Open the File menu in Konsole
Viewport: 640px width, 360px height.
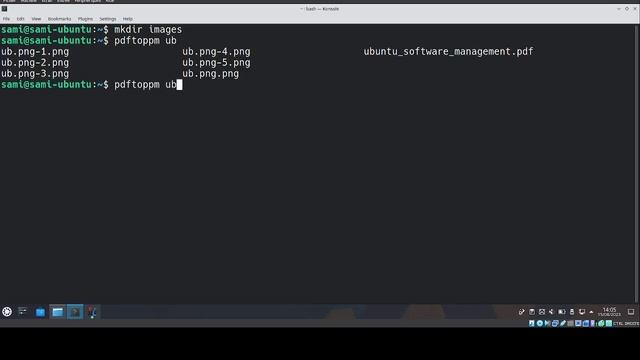[6, 19]
